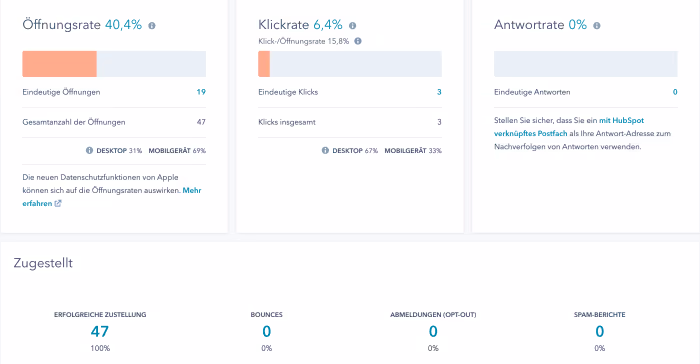Click the 'SPAM-BERICHTE' label
Viewport: 700px width, 364px height.
[x=600, y=314]
